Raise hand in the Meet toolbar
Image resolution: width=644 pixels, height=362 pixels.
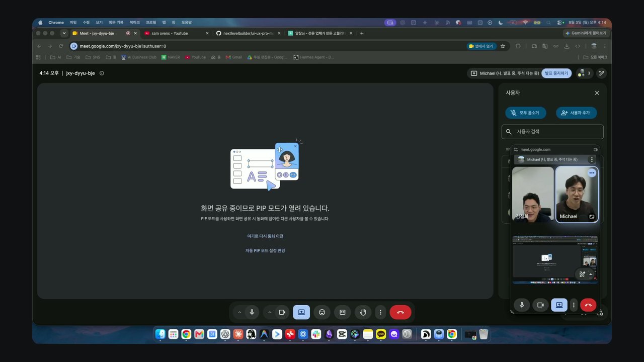[x=363, y=312]
